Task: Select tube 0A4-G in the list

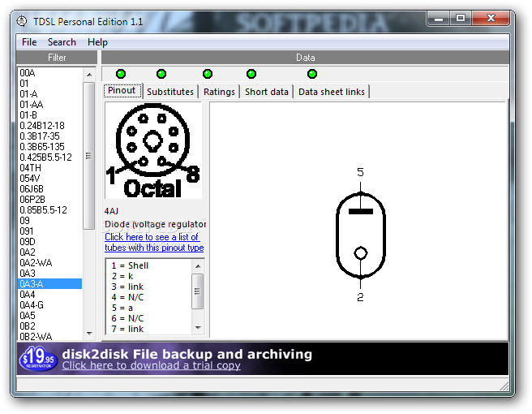Action: point(50,304)
